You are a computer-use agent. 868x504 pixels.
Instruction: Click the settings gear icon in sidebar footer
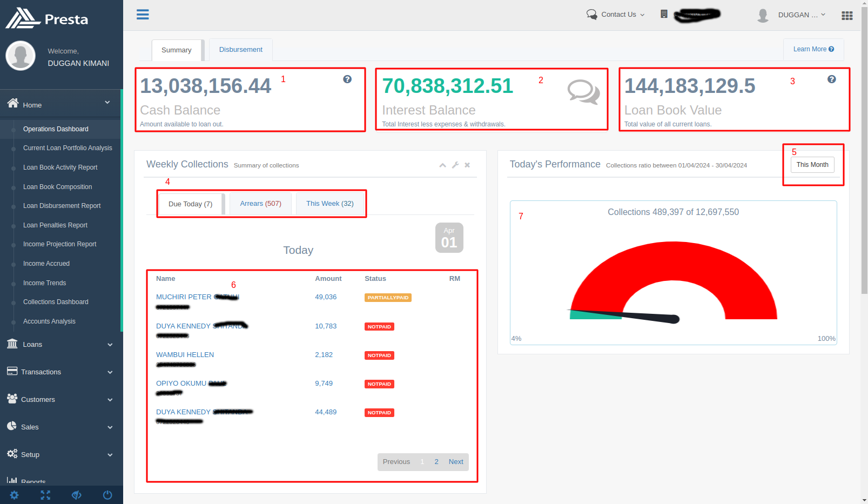tap(15, 495)
